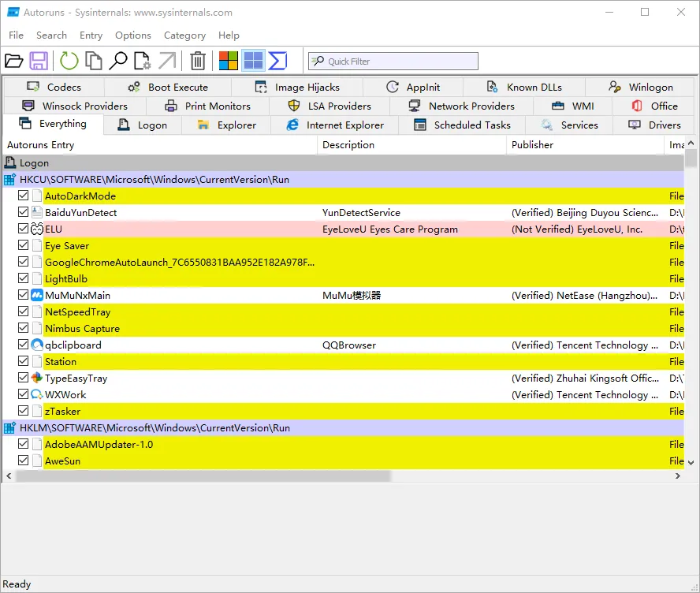Disable the Nimbus Capture checkbox
This screenshot has height=593, width=700.
click(23, 327)
